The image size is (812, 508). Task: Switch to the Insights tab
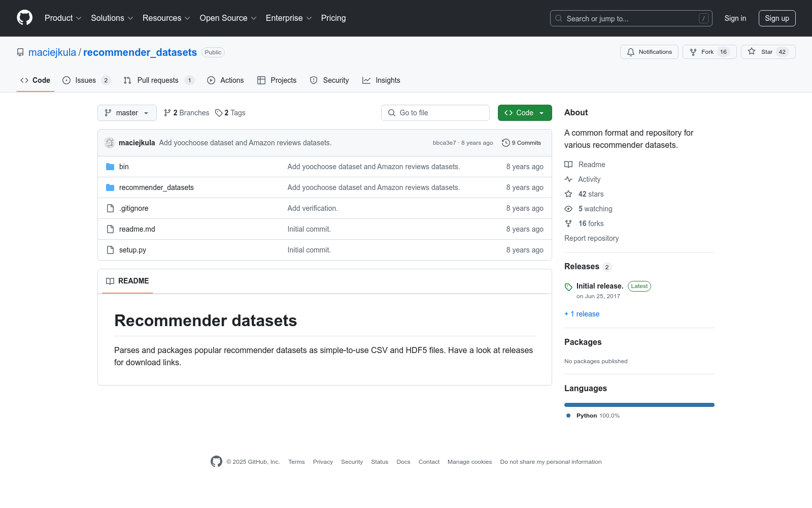(381, 80)
